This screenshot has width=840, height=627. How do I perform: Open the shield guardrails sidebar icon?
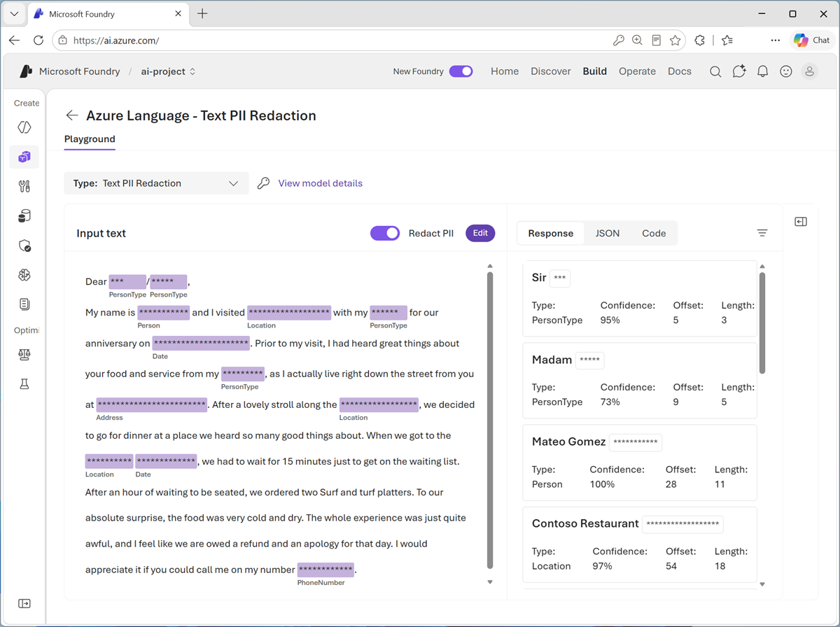[24, 246]
